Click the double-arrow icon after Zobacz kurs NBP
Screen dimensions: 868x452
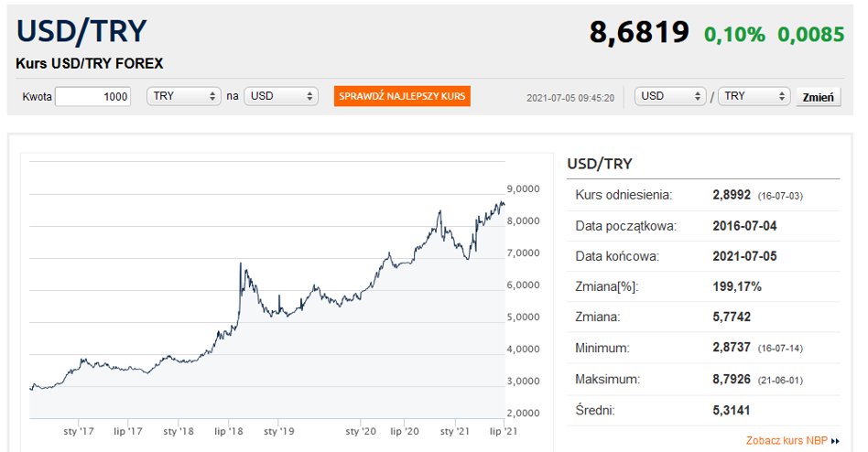pos(835,441)
